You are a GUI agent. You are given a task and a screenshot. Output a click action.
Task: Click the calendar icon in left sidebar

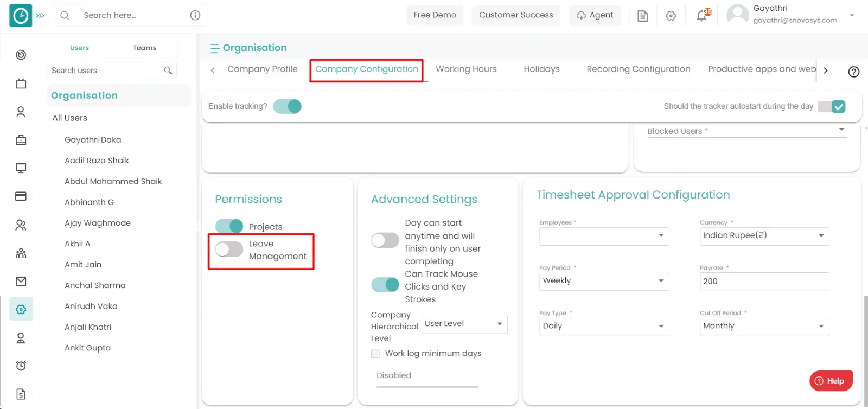[x=21, y=84]
